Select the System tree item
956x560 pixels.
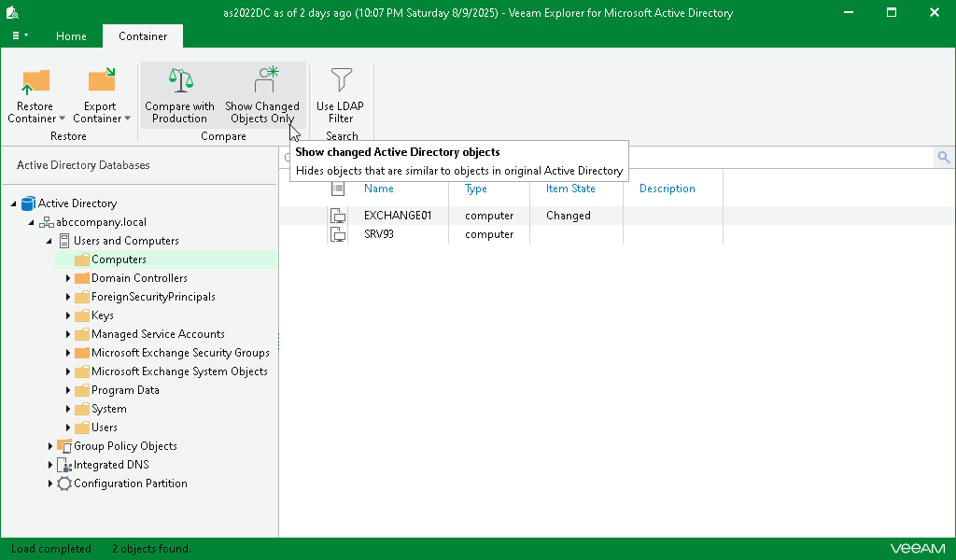pos(109,410)
